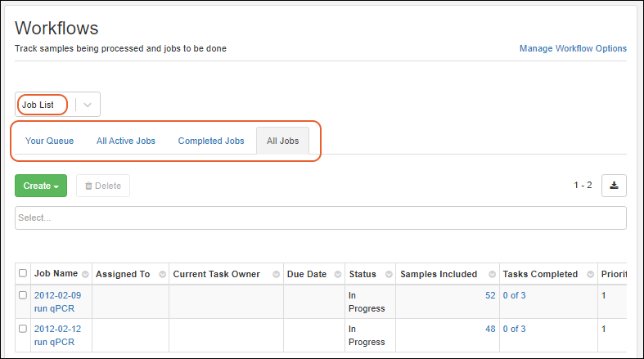Open Status column menu icon

388,274
